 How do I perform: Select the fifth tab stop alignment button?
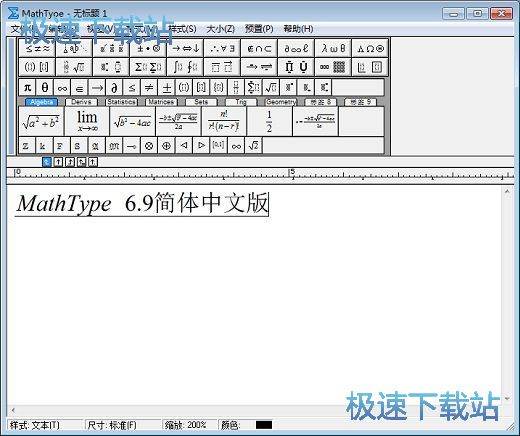coord(93,162)
